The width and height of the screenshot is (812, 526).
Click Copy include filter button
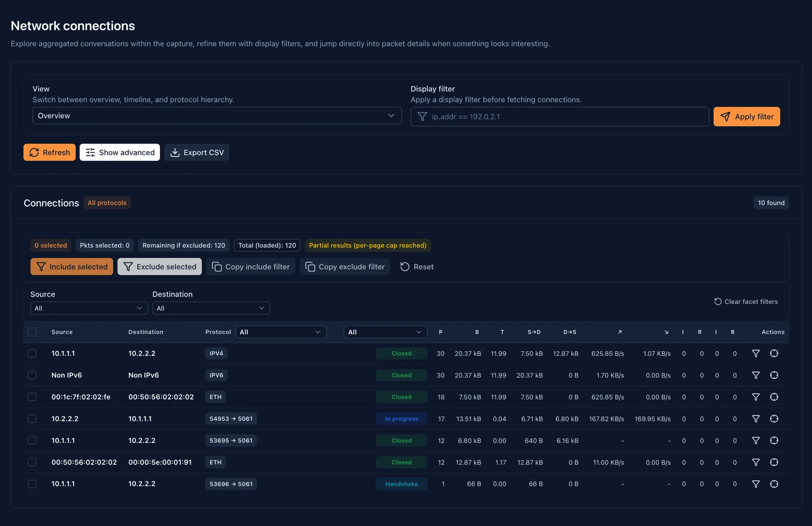click(x=251, y=267)
